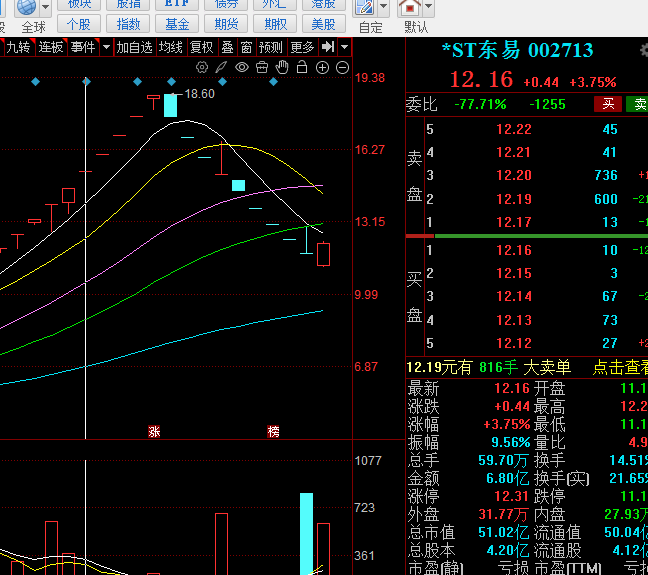Screen dimensions: 648x575
Task: Click the red 涨 marker on chart
Action: click(x=154, y=432)
